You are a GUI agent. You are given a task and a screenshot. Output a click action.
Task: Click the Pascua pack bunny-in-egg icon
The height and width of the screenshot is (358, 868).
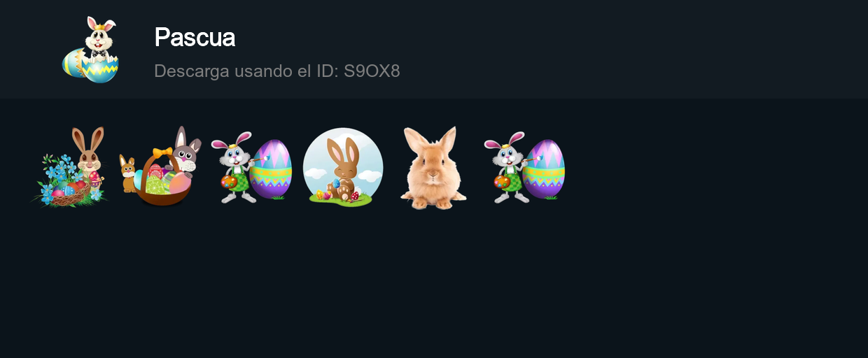[x=91, y=49]
